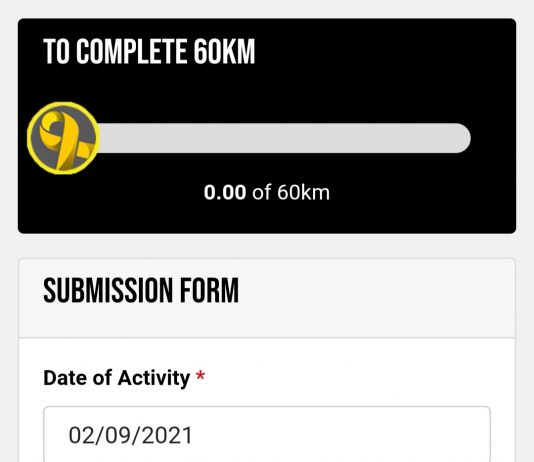Click the red required asterisk
The width and height of the screenshot is (534, 462).
coord(200,376)
